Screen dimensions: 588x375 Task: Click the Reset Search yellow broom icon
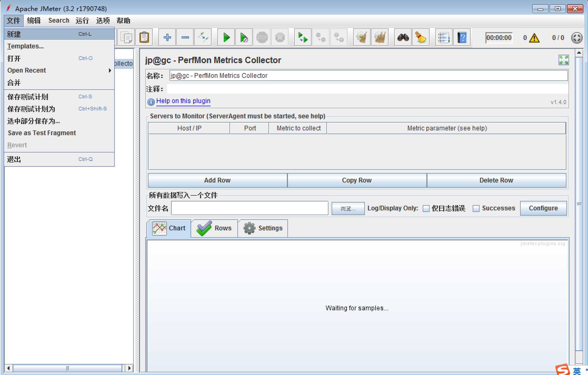pyautogui.click(x=421, y=37)
